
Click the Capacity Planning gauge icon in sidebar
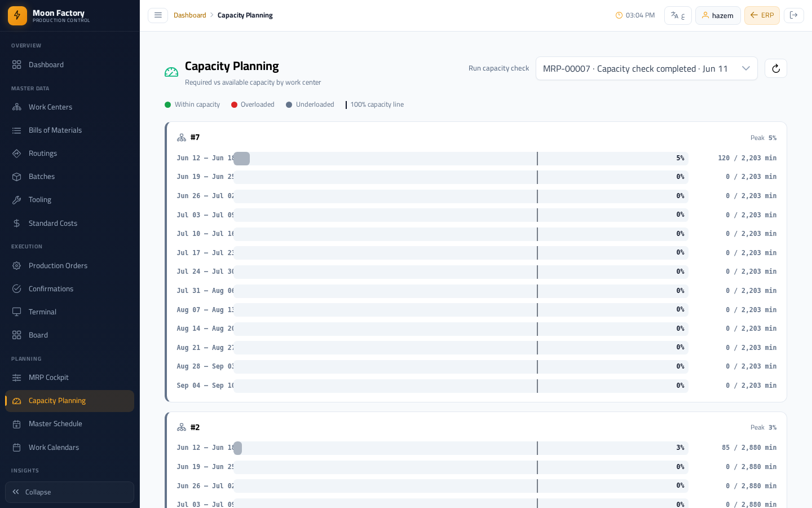[x=17, y=401]
